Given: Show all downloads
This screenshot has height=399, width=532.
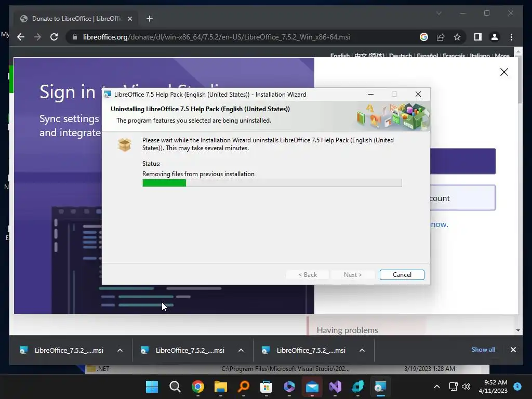Looking at the screenshot, I should 483,350.
